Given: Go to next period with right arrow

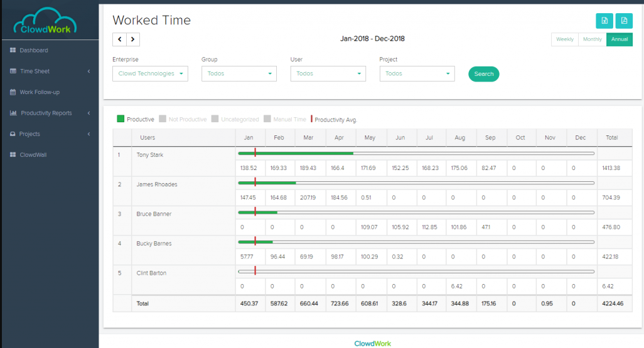Looking at the screenshot, I should [132, 40].
